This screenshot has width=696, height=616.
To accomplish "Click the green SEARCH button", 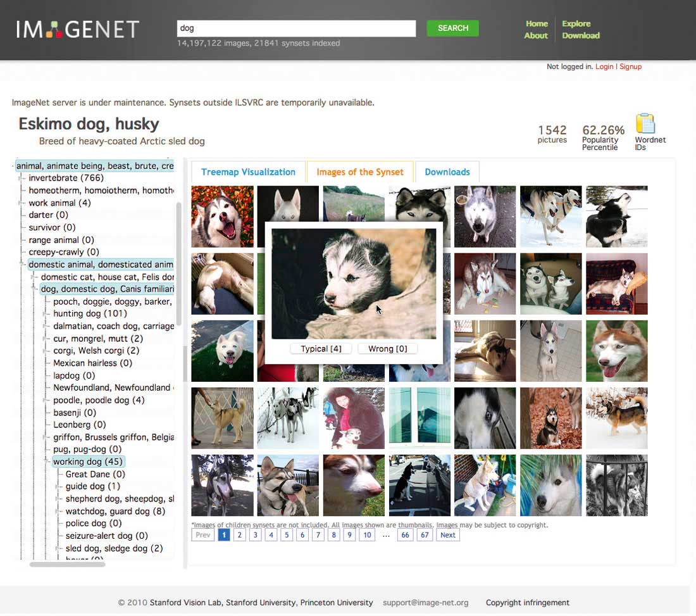I will 453,28.
